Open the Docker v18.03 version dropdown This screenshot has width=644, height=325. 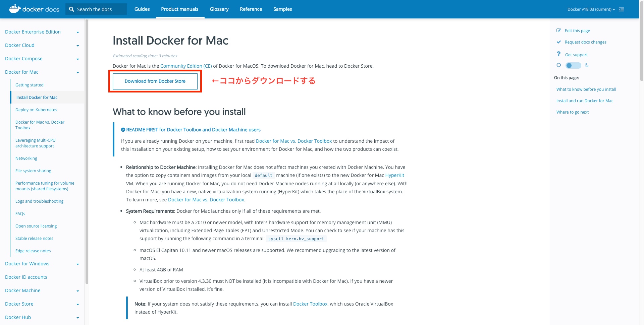(591, 9)
